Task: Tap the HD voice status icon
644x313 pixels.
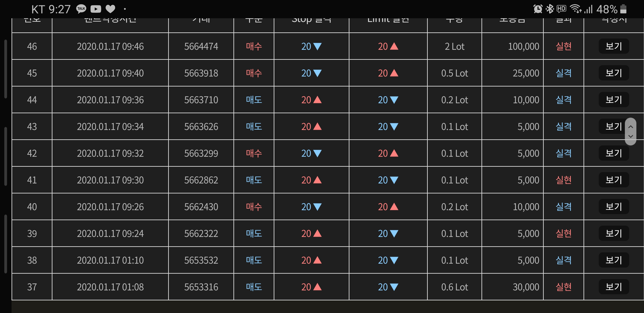Action: (x=562, y=9)
